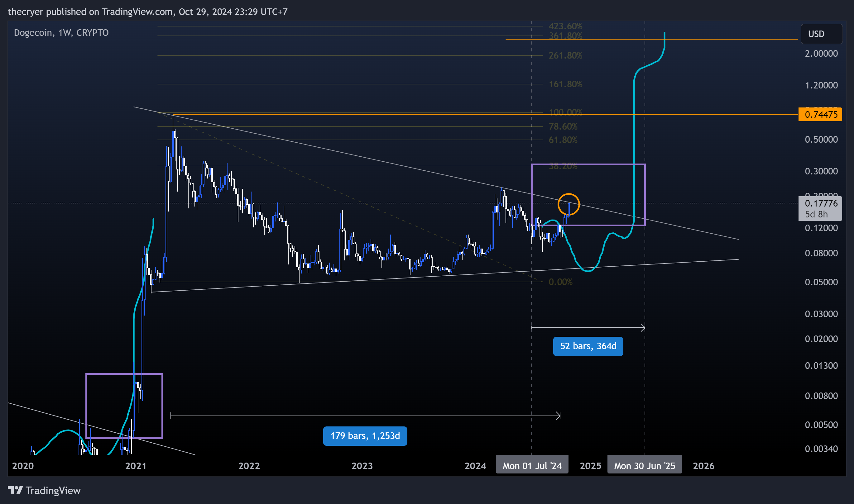Click the 0.00500 price axis value

(821, 425)
